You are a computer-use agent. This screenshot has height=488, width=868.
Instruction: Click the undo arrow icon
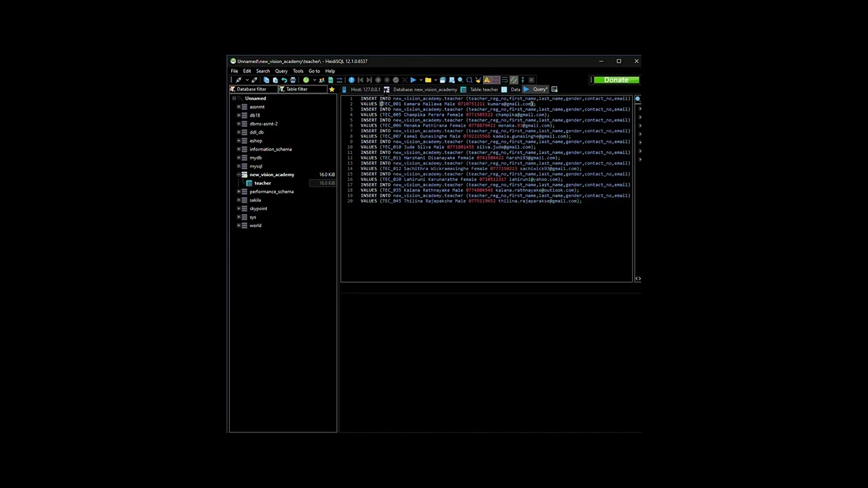[284, 80]
